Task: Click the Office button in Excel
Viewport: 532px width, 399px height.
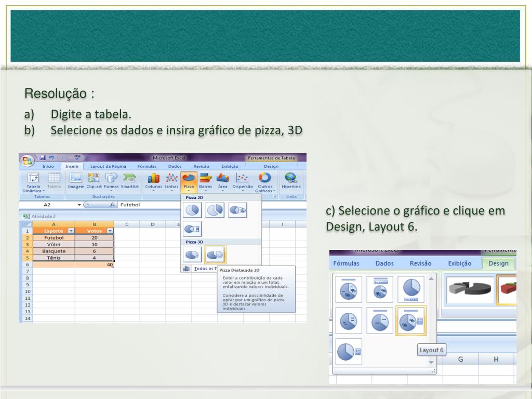Action: (x=27, y=161)
